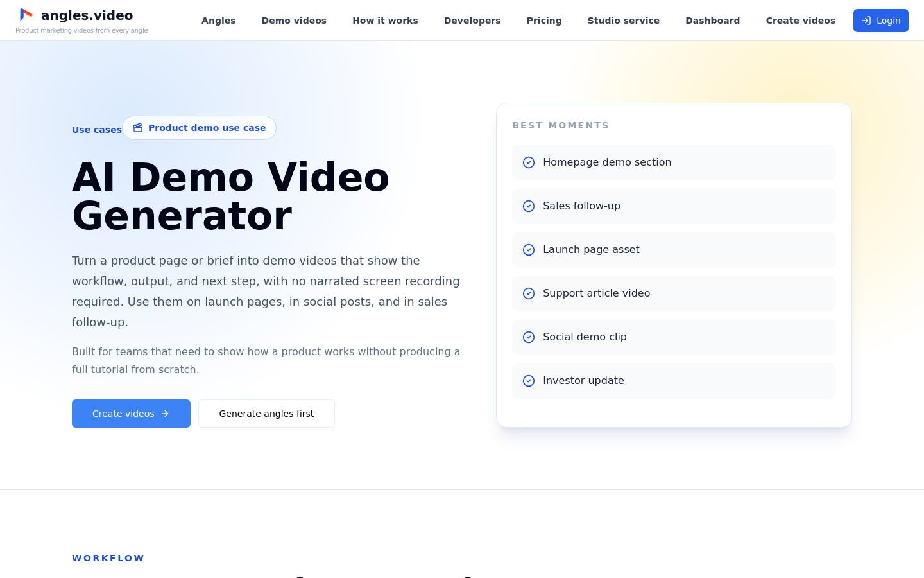This screenshot has height=578, width=924.
Task: Open the How it works link
Action: (385, 21)
